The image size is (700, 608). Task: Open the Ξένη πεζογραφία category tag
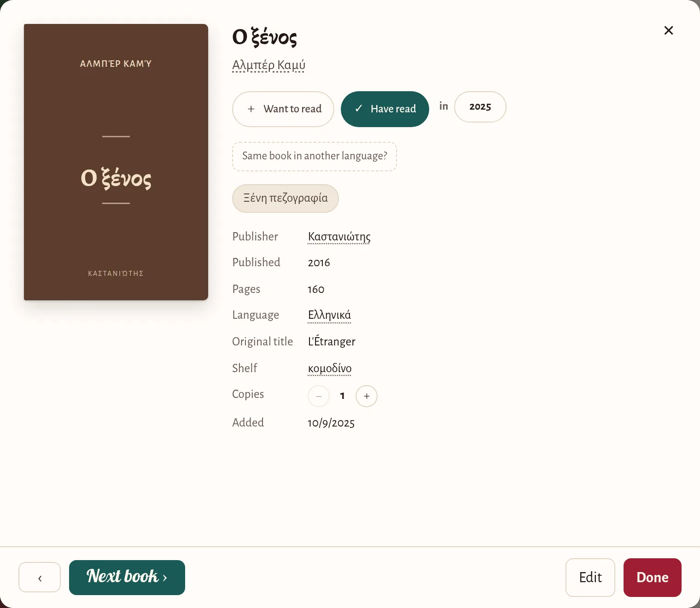tap(286, 199)
